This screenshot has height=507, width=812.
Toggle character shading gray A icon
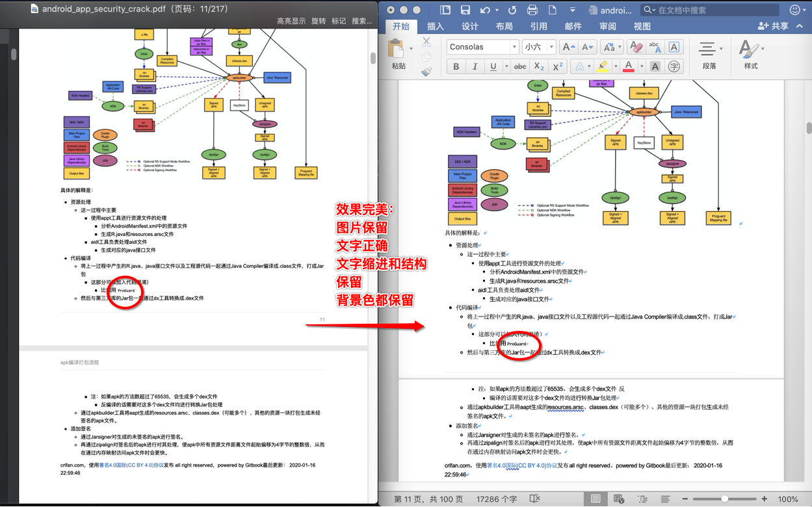point(655,66)
